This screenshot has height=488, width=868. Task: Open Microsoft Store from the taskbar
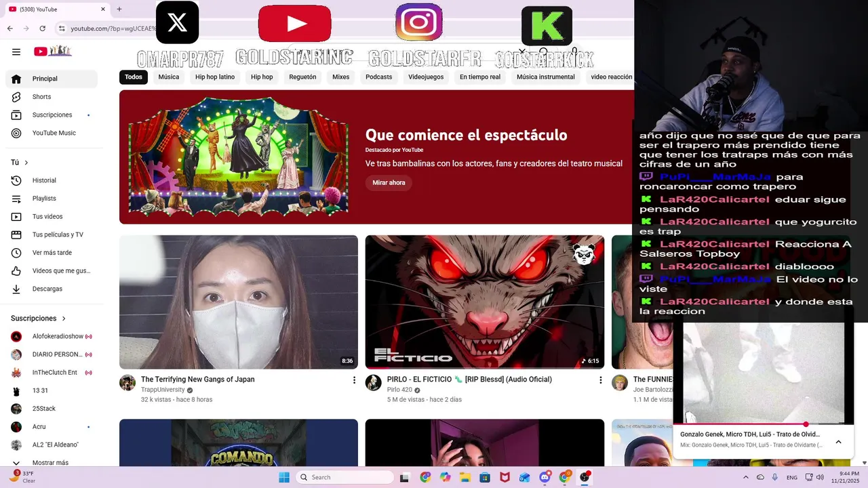[485, 477]
